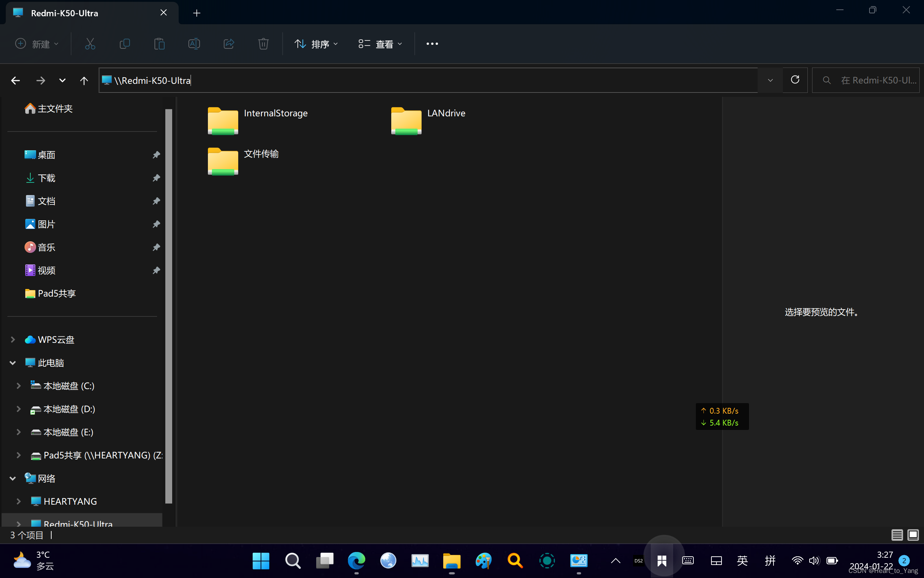Click the touch keyboard tray icon

pos(688,561)
